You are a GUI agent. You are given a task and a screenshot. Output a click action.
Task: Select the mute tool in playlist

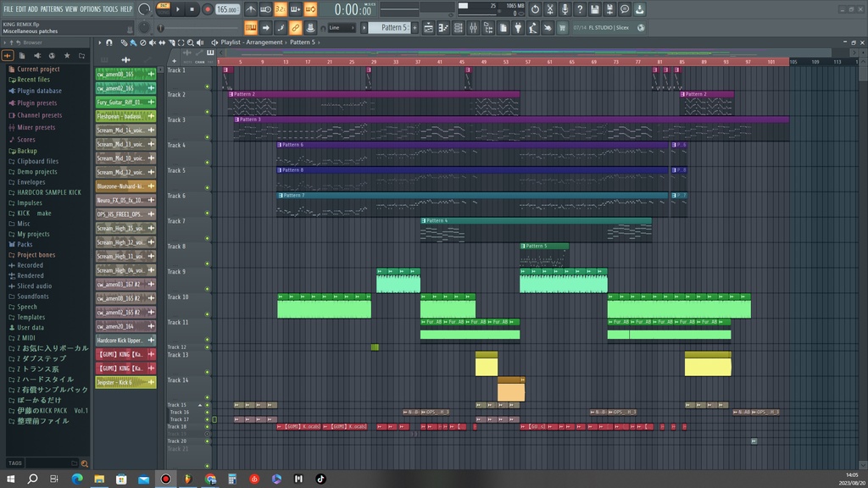tap(153, 42)
